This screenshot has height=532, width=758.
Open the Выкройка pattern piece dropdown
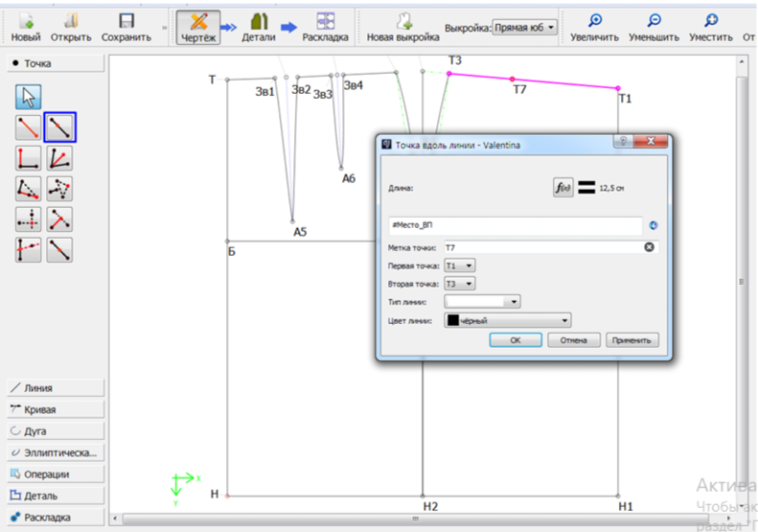click(524, 28)
